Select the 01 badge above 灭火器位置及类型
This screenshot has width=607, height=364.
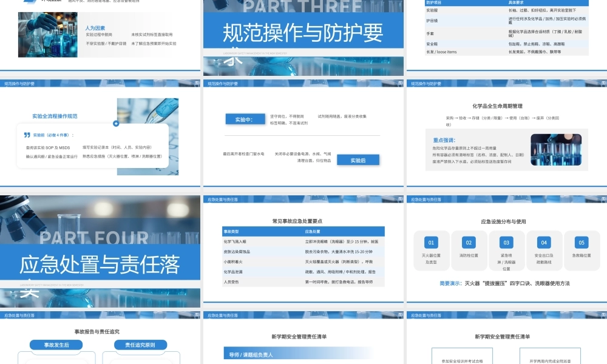click(431, 243)
